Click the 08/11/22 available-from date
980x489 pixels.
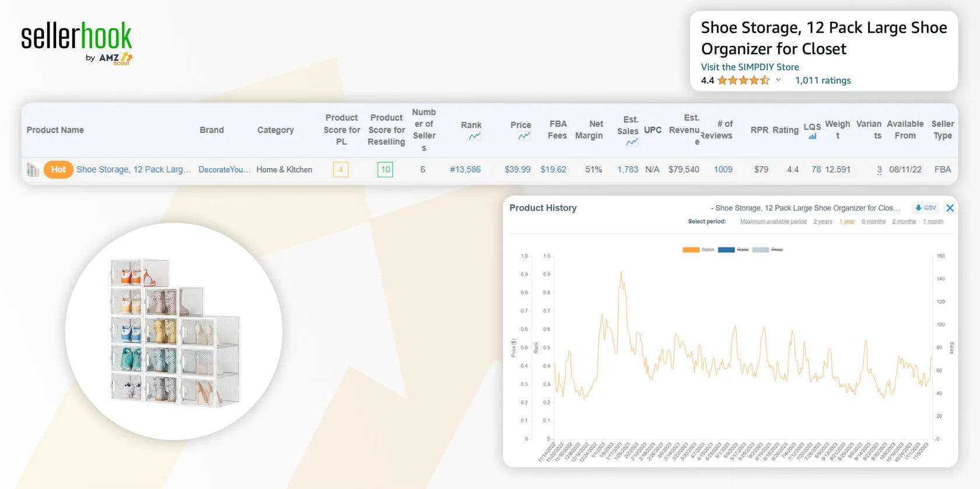[x=905, y=170]
